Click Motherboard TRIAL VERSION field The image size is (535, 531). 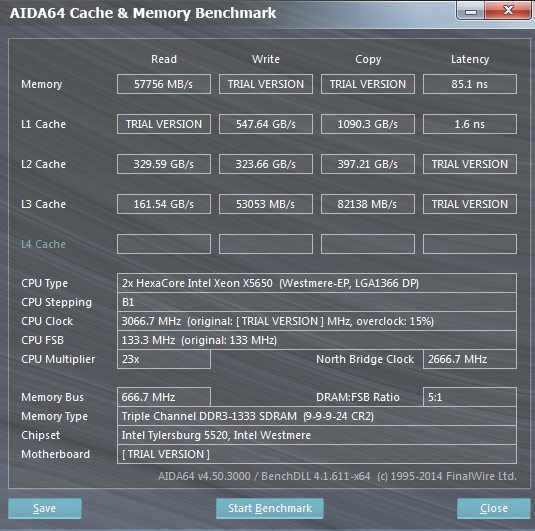pyautogui.click(x=317, y=454)
